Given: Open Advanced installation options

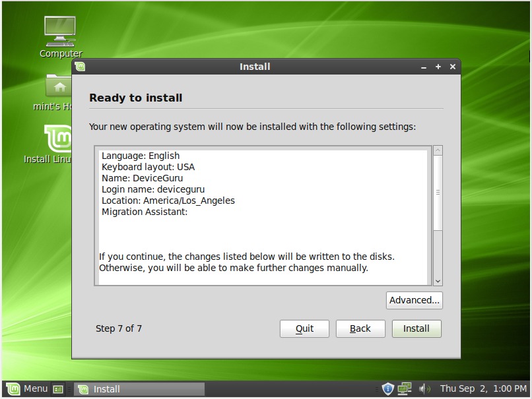Looking at the screenshot, I should click(x=415, y=300).
